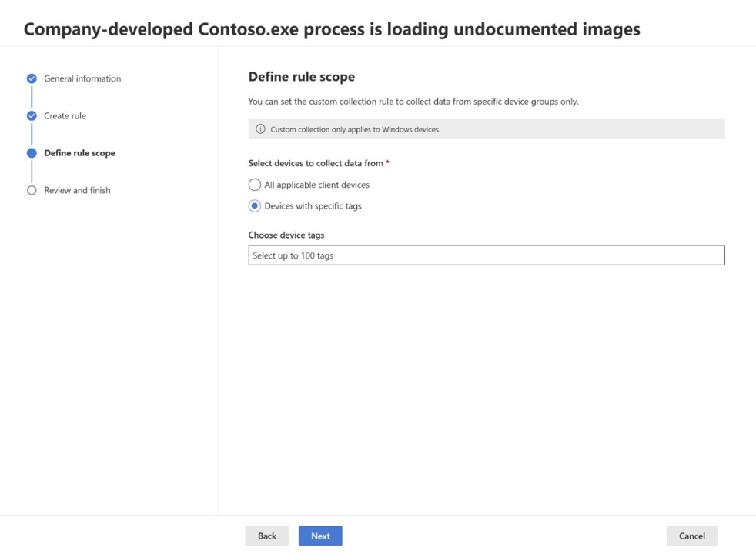Jump to Review and finish step

tap(77, 190)
